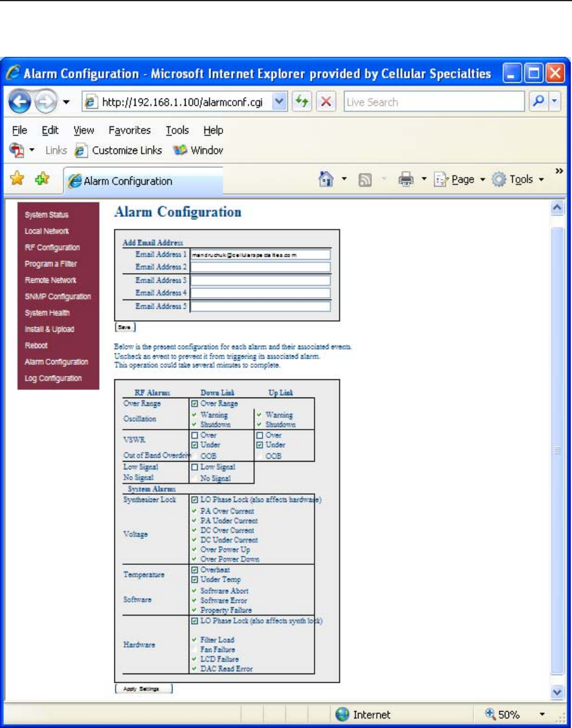Click the toolbar overflow chevron icon
The width and height of the screenshot is (572, 728).
click(x=559, y=171)
